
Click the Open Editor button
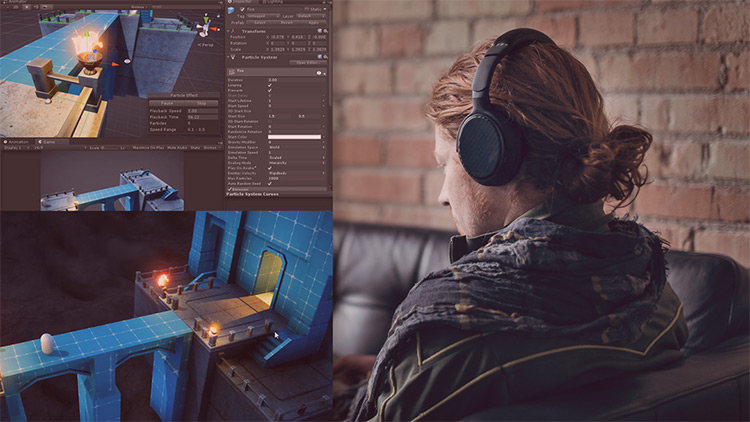pos(309,63)
